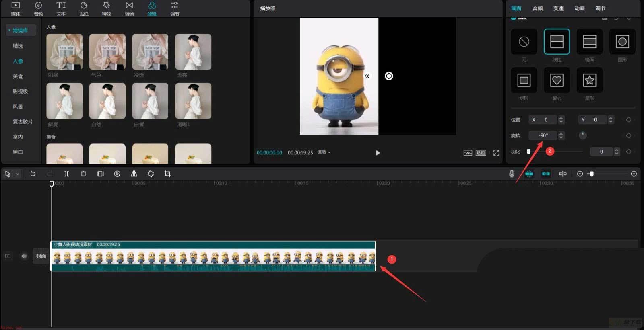Select the 影视级 cinematic filter category
Image resolution: width=644 pixels, height=330 pixels.
20,91
